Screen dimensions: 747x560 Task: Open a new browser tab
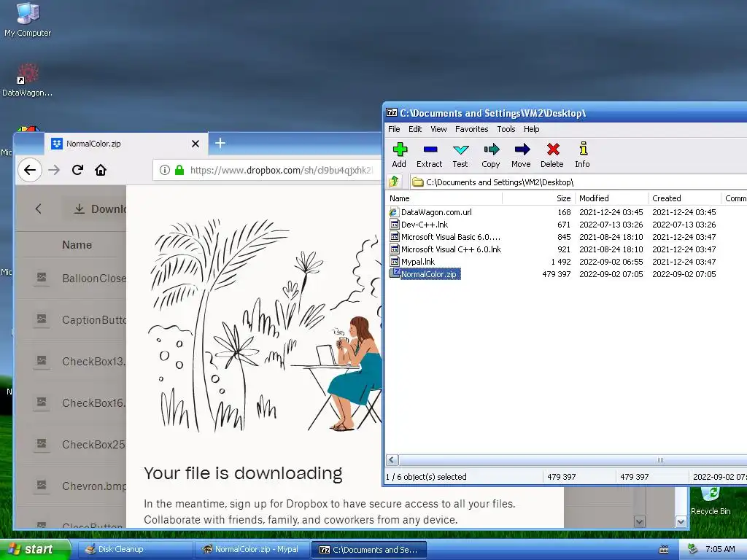point(220,143)
